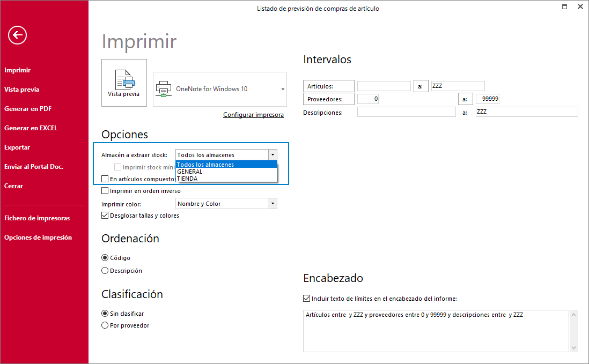Click the scrollbar down arrow in Encabezado text box
The height and width of the screenshot is (364, 589).
[573, 348]
